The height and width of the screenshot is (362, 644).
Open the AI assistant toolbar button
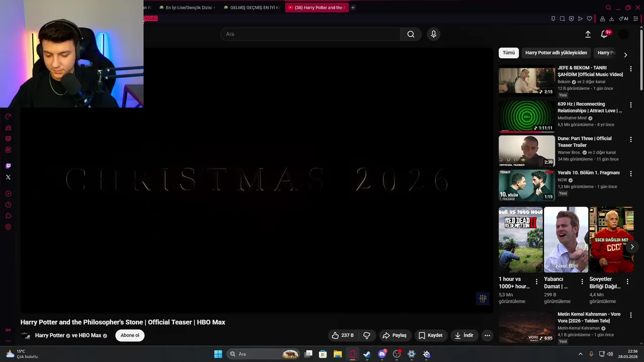pyautogui.click(x=623, y=19)
